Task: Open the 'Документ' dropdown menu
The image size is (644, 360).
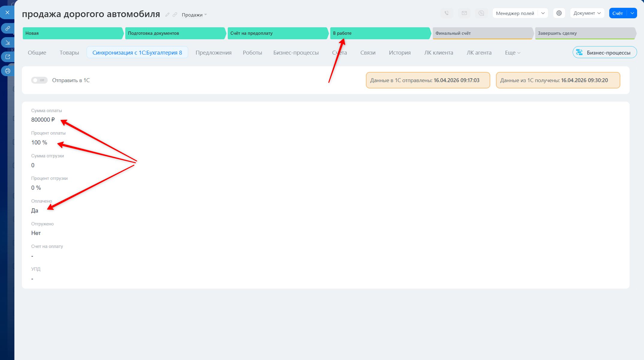Action: [587, 13]
